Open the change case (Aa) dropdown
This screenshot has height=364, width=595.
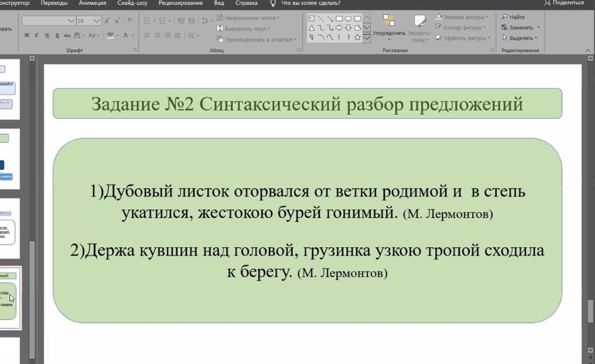click(94, 36)
